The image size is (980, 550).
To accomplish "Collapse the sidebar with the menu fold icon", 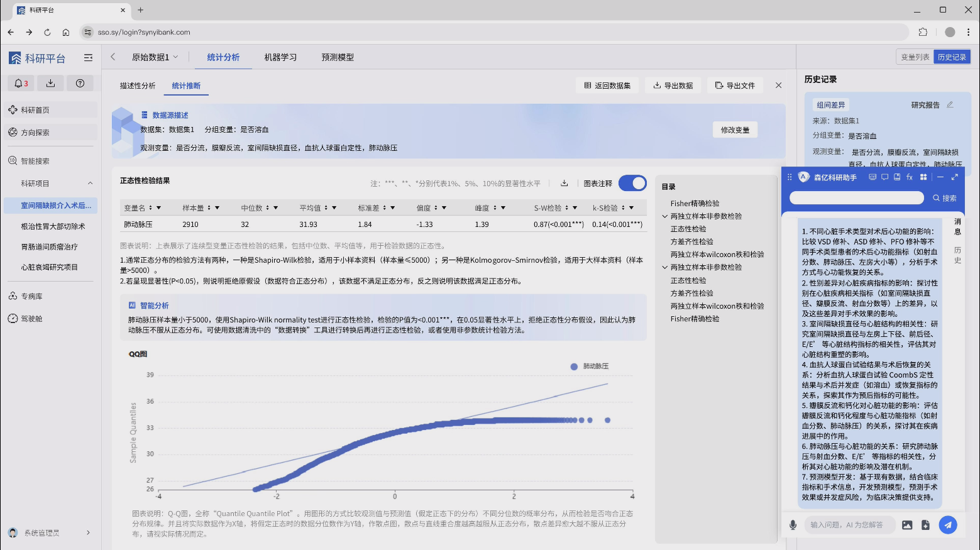I will 88,58.
